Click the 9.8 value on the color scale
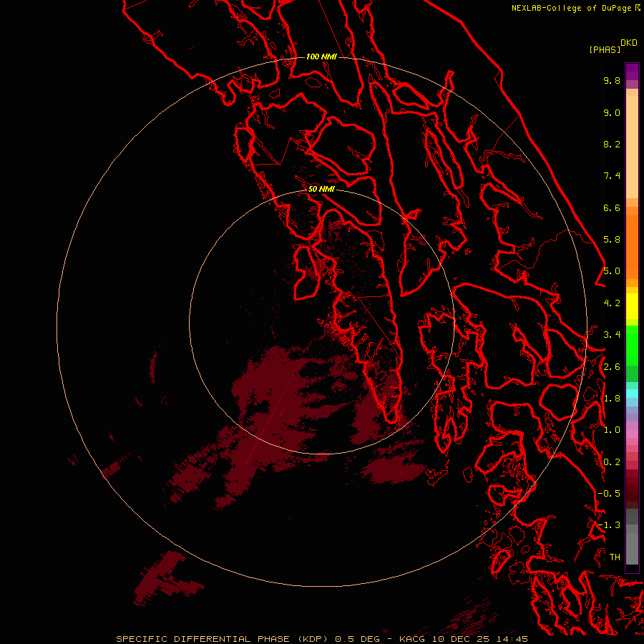Viewport: 644px width, 644px height. pos(612,80)
